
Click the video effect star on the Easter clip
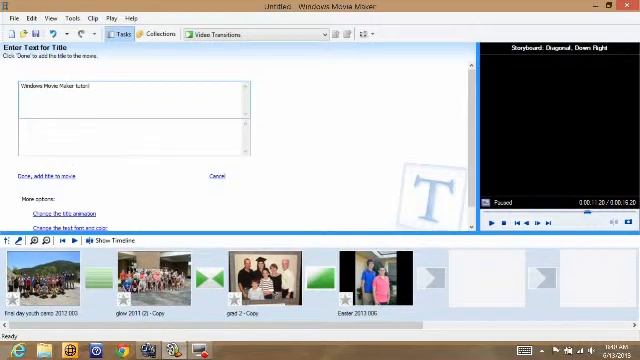click(x=345, y=300)
